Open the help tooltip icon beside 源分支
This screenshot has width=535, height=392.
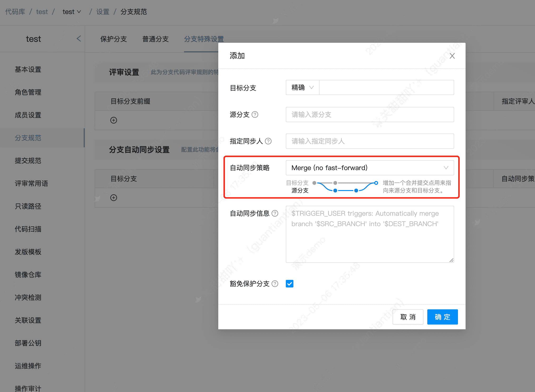pyautogui.click(x=255, y=115)
